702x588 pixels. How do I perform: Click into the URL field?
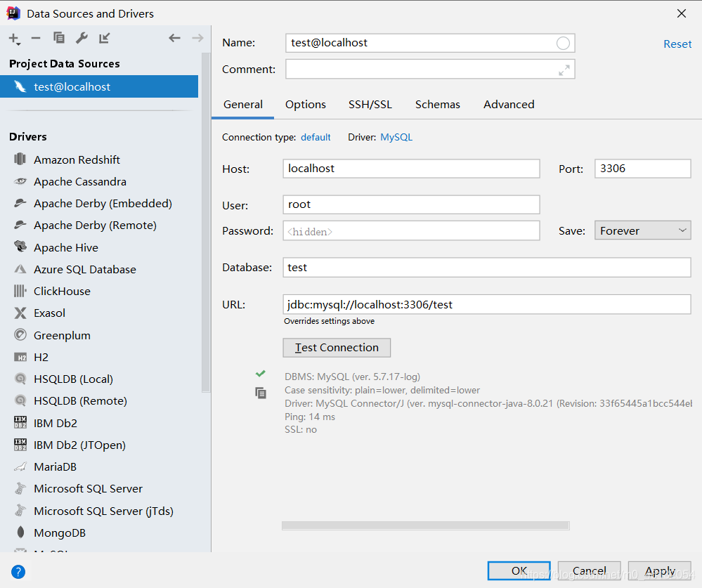[487, 304]
